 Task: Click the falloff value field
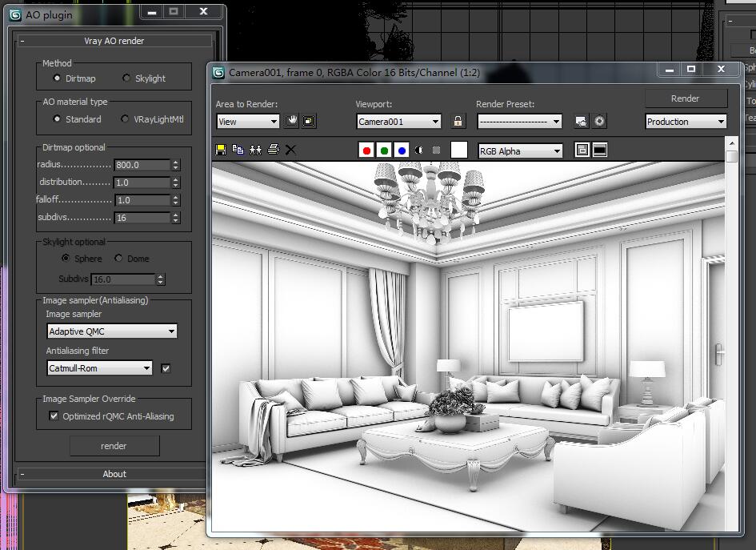click(x=142, y=200)
